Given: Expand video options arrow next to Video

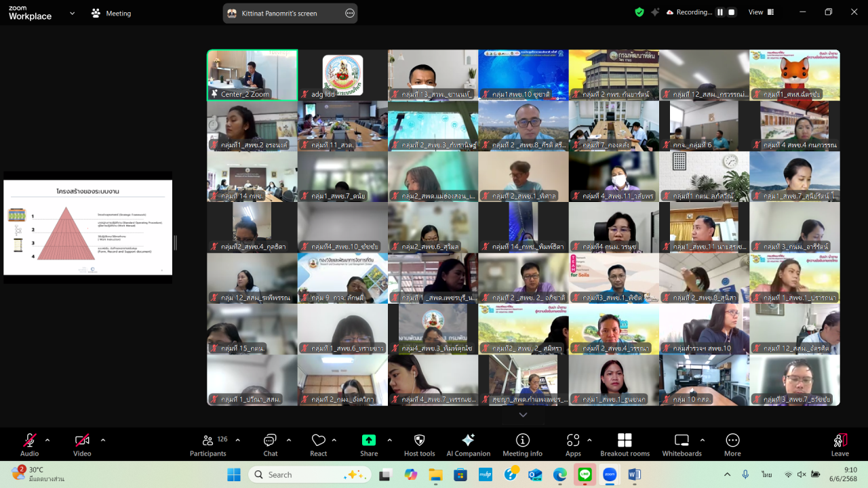Looking at the screenshot, I should tap(103, 440).
